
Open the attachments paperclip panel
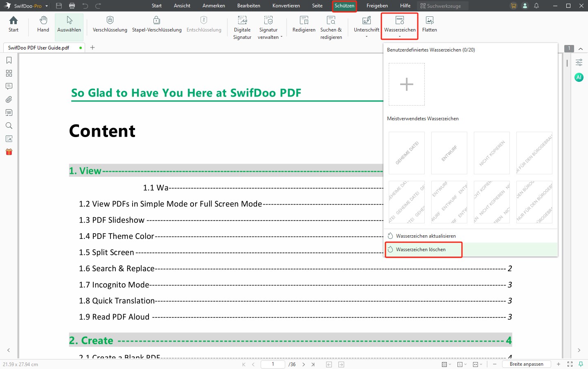click(9, 99)
